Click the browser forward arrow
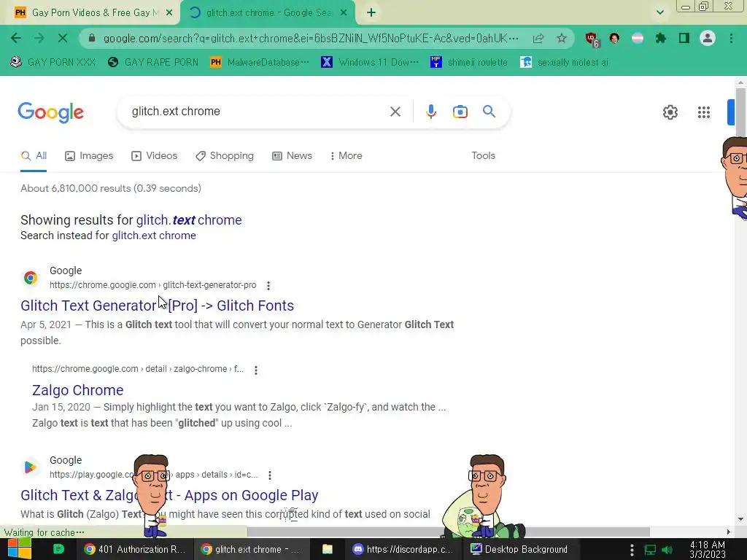Screen dimensions: 747x560 click(x=39, y=38)
